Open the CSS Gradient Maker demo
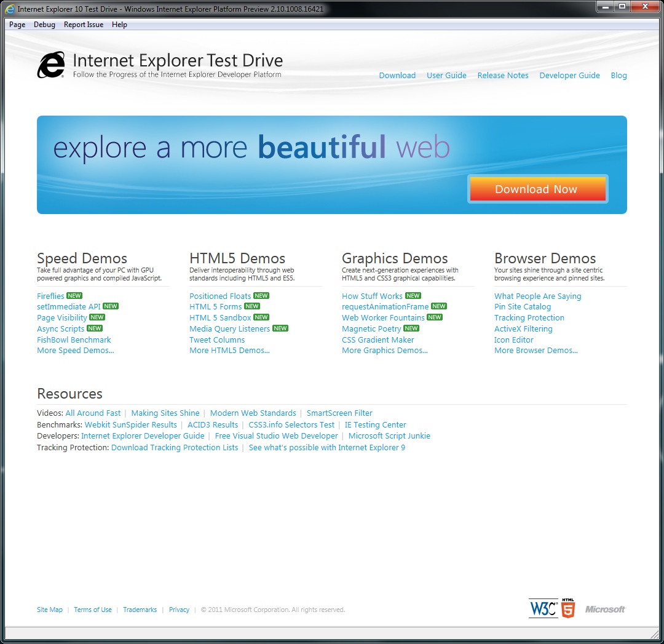 coord(377,340)
